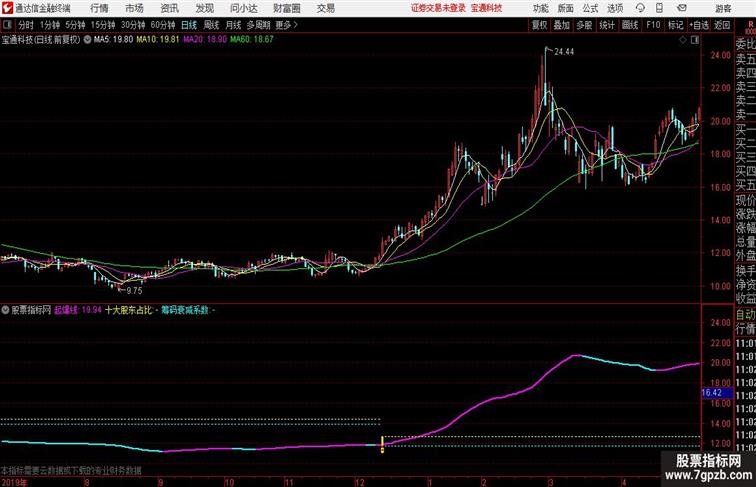Click the 多股 multi-stock button
Image resolution: width=756 pixels, height=487 pixels.
(x=584, y=25)
